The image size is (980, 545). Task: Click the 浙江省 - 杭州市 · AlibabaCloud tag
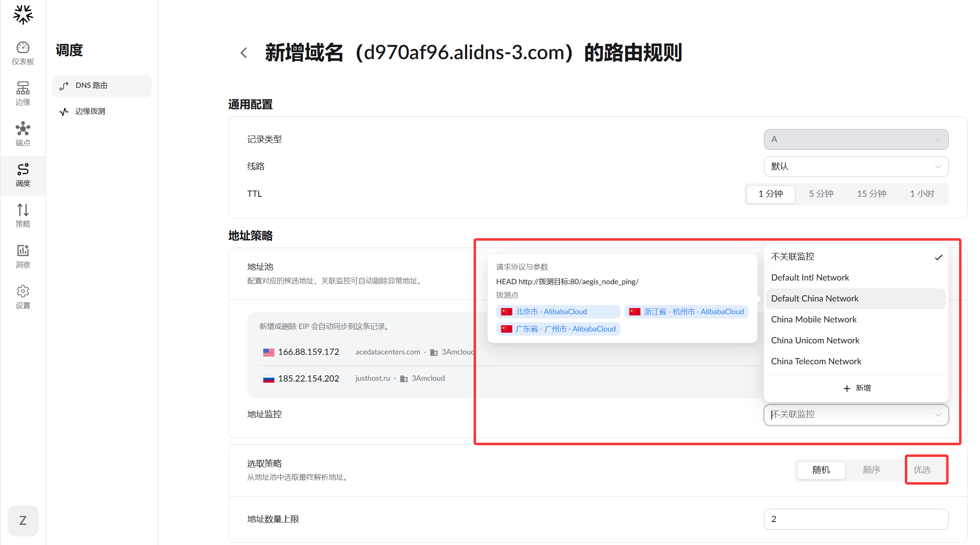[686, 312]
